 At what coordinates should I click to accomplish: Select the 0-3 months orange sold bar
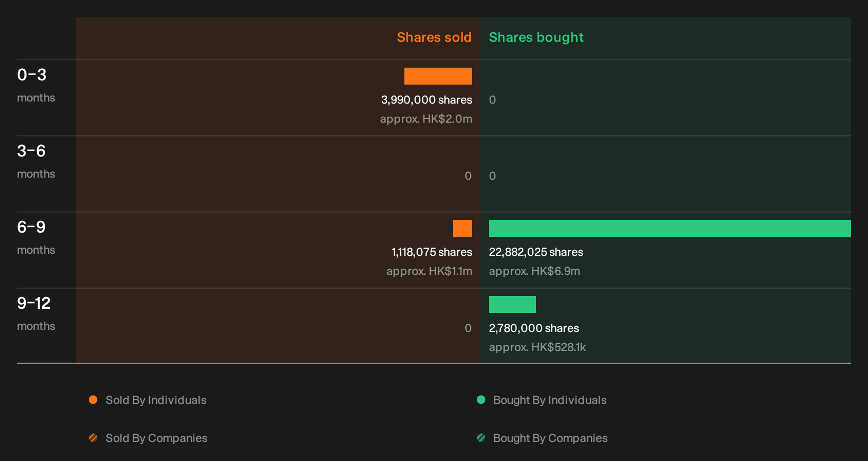438,76
